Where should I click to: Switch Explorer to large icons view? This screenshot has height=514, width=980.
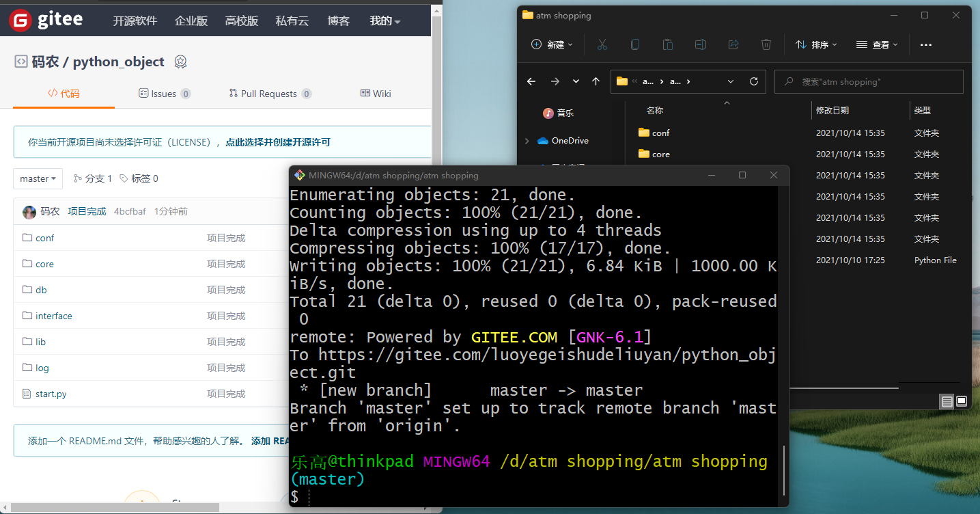coord(962,401)
